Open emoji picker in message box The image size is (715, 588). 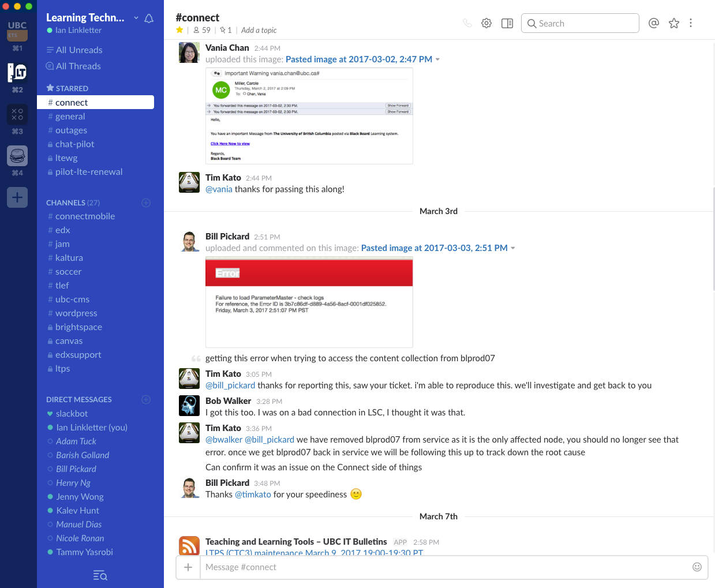697,567
